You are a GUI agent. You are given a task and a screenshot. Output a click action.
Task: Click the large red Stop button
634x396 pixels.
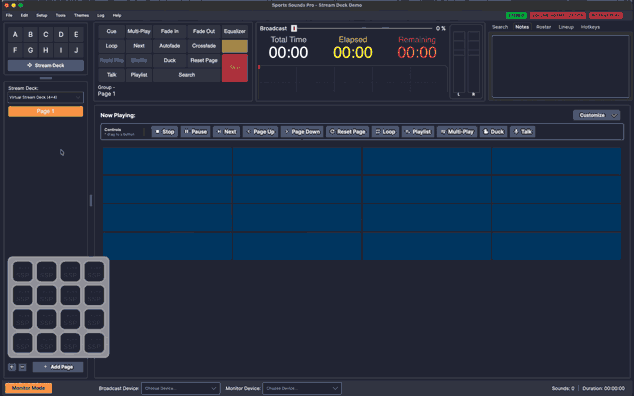tap(235, 68)
